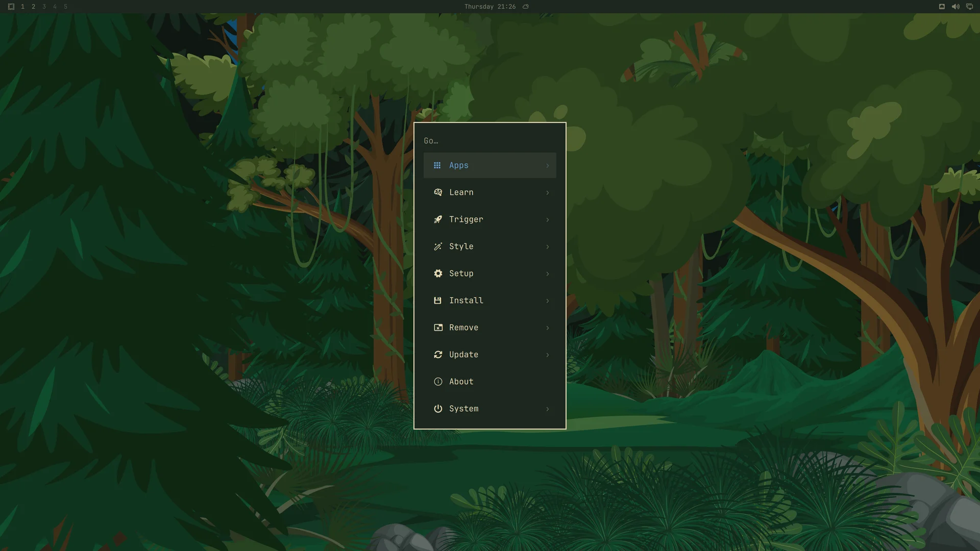Click the Setup gear icon
The image size is (980, 551).
point(438,273)
